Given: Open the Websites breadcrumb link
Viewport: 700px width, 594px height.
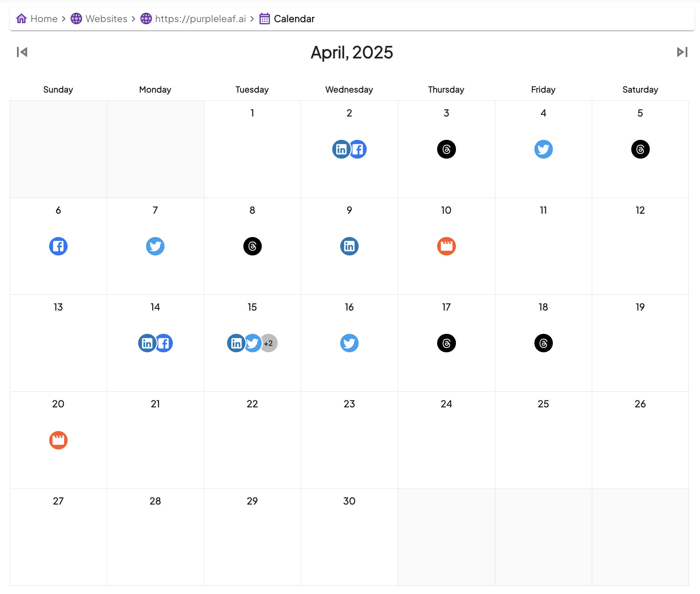Looking at the screenshot, I should (x=99, y=19).
